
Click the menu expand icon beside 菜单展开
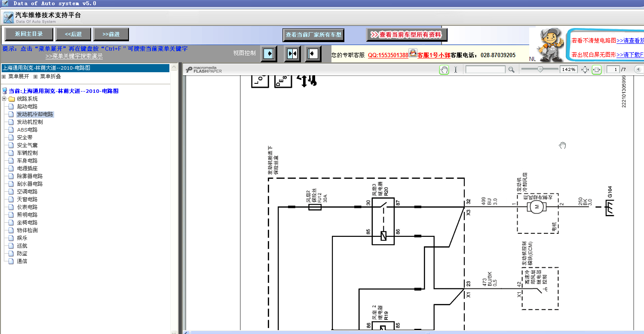[x=4, y=77]
